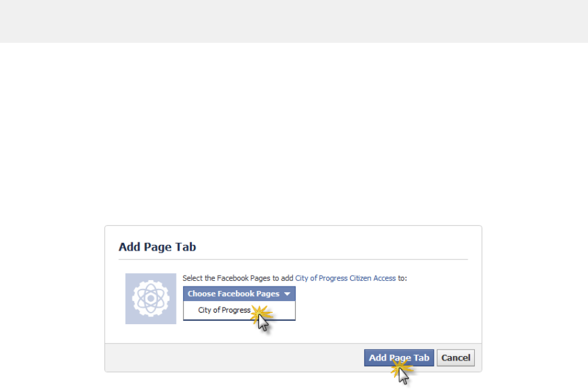Open City of Progress Citizen Access link
Viewport: 588px width, 390px height.
click(346, 278)
